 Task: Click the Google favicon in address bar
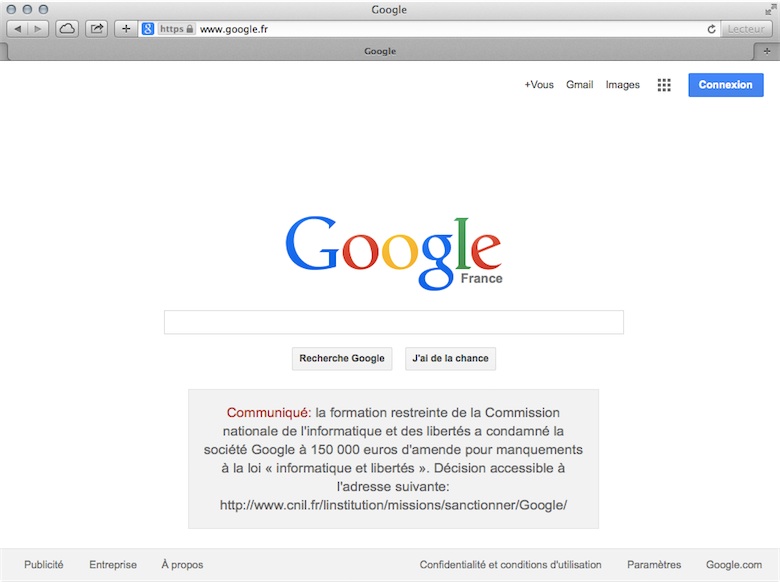(148, 29)
